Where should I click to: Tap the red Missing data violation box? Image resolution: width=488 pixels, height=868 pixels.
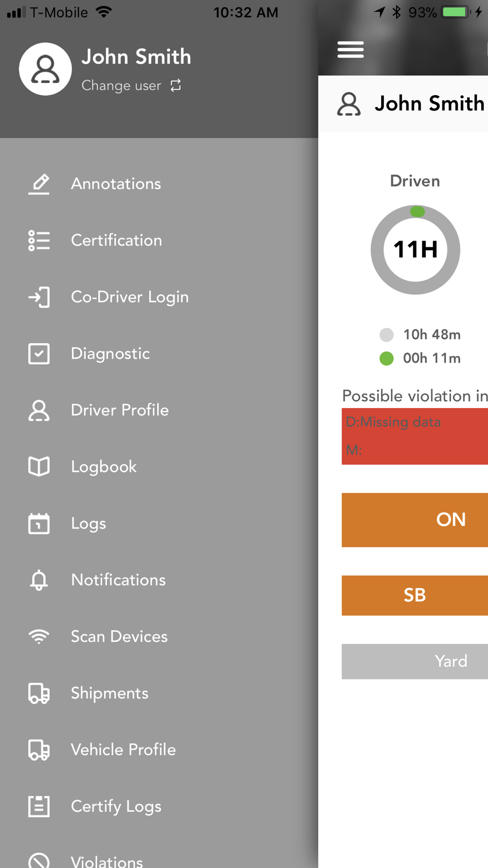pos(415,436)
